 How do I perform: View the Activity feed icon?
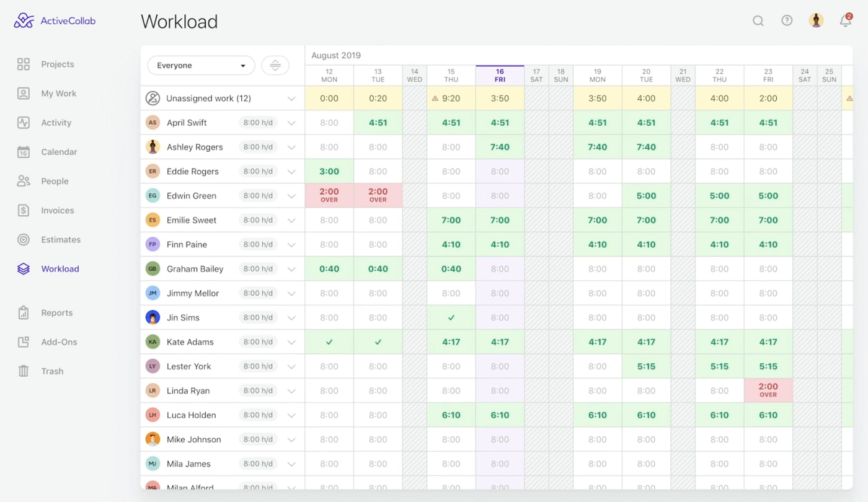click(24, 122)
